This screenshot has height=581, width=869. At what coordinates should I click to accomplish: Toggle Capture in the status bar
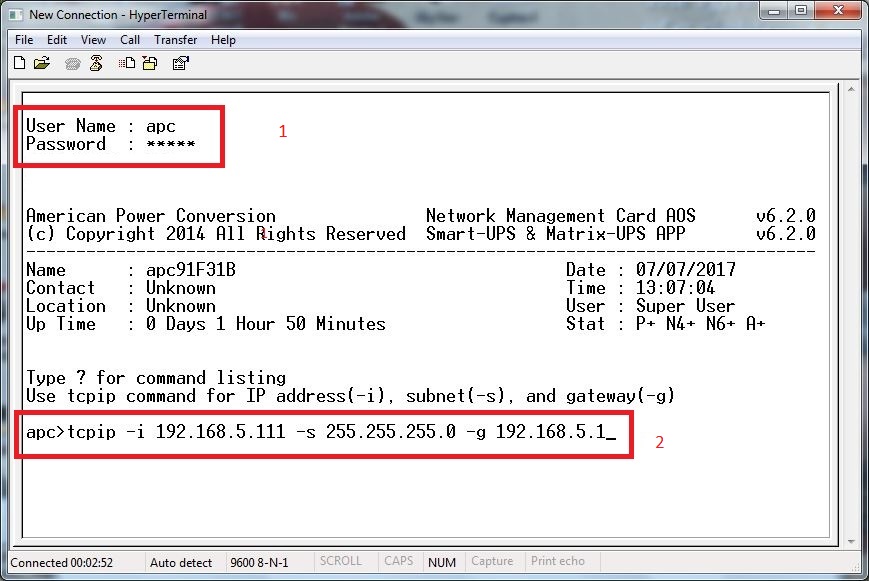[x=492, y=562]
